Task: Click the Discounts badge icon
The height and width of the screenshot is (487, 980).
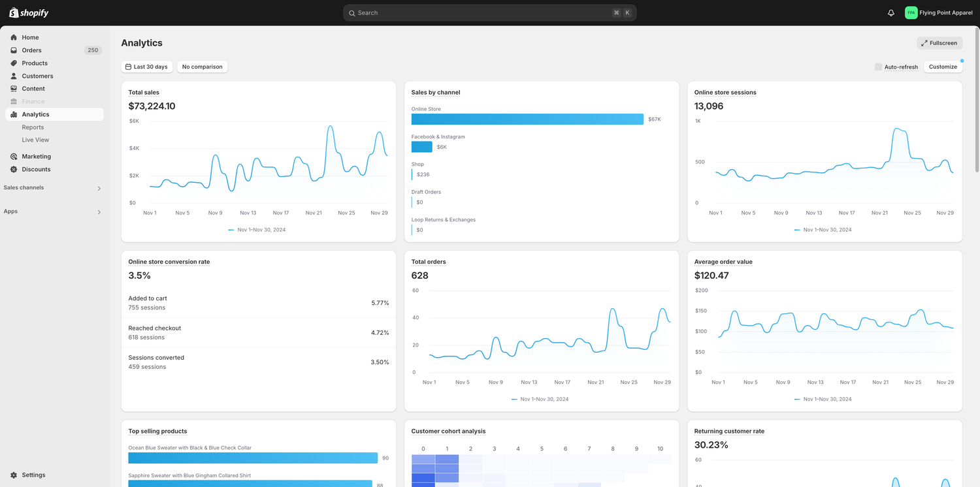Action: click(x=14, y=169)
